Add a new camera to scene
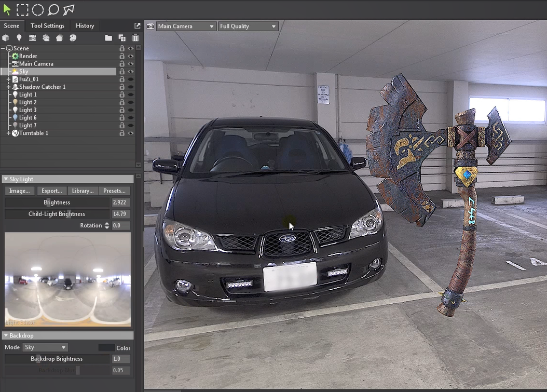 pos(33,38)
